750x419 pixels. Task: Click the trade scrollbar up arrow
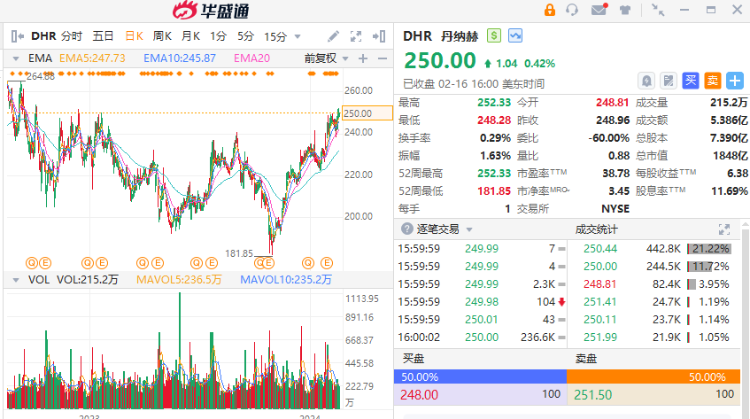click(745, 225)
